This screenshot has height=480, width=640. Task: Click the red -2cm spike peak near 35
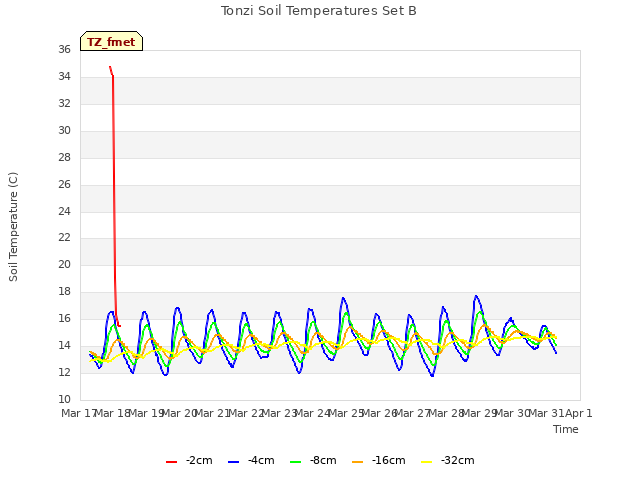point(110,67)
